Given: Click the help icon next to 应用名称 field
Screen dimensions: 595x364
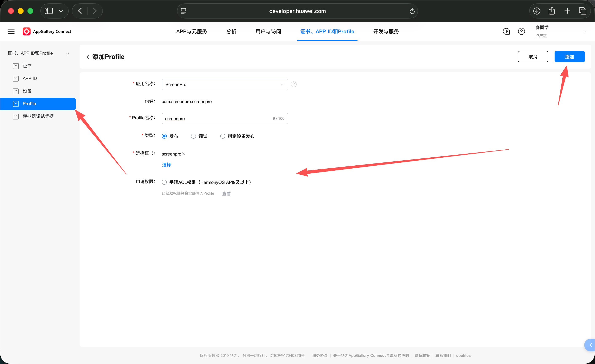Looking at the screenshot, I should pos(294,85).
